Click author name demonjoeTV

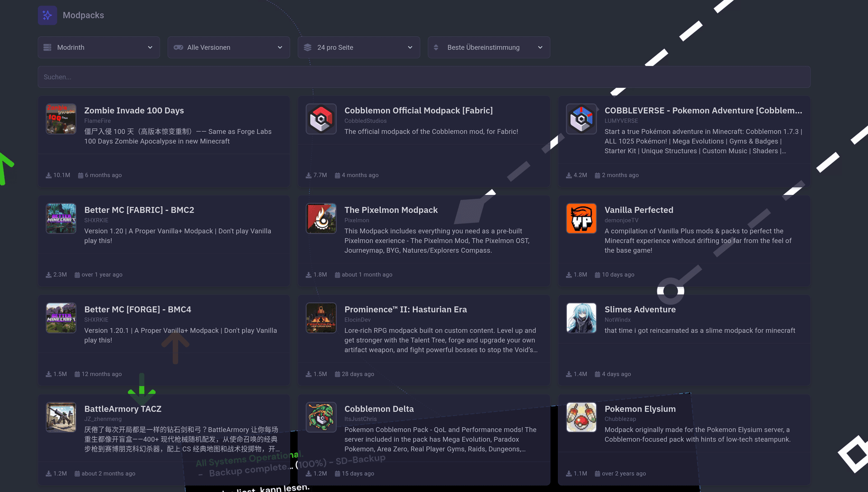(622, 220)
